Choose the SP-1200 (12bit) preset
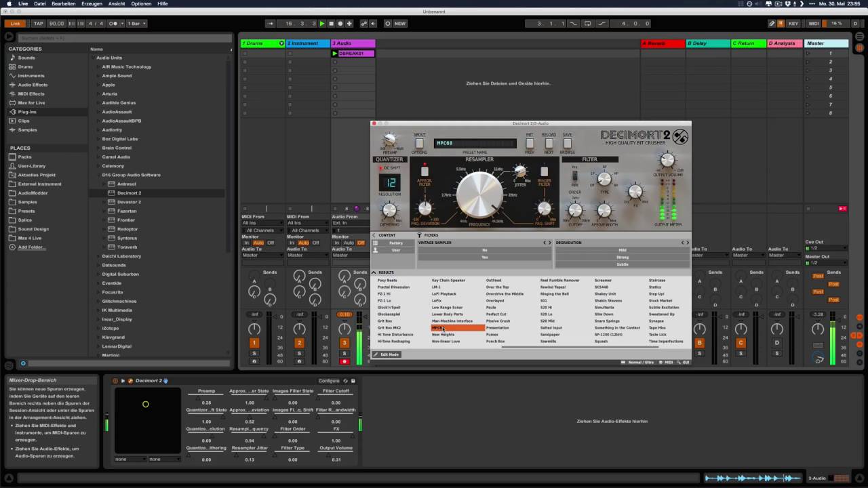The width and height of the screenshot is (868, 488). pos(608,335)
